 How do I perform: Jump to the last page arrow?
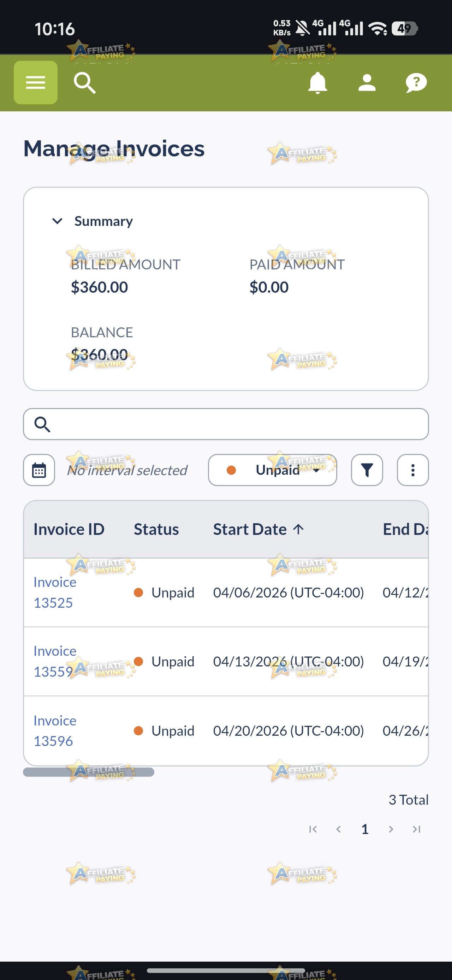click(x=417, y=829)
